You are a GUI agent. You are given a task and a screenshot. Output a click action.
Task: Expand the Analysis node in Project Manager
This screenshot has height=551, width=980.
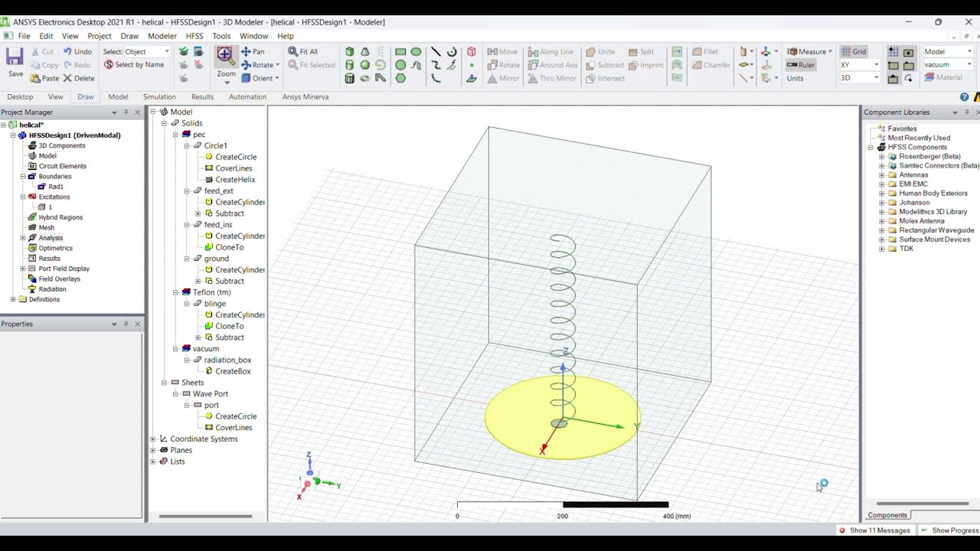[x=22, y=238]
